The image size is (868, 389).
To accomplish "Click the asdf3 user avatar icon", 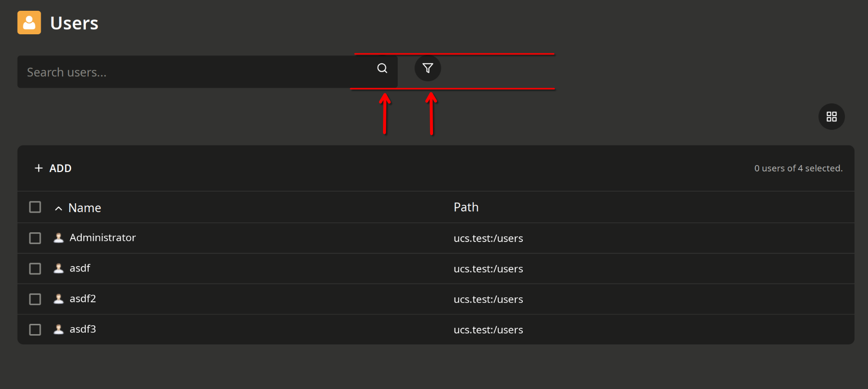I will tap(58, 329).
